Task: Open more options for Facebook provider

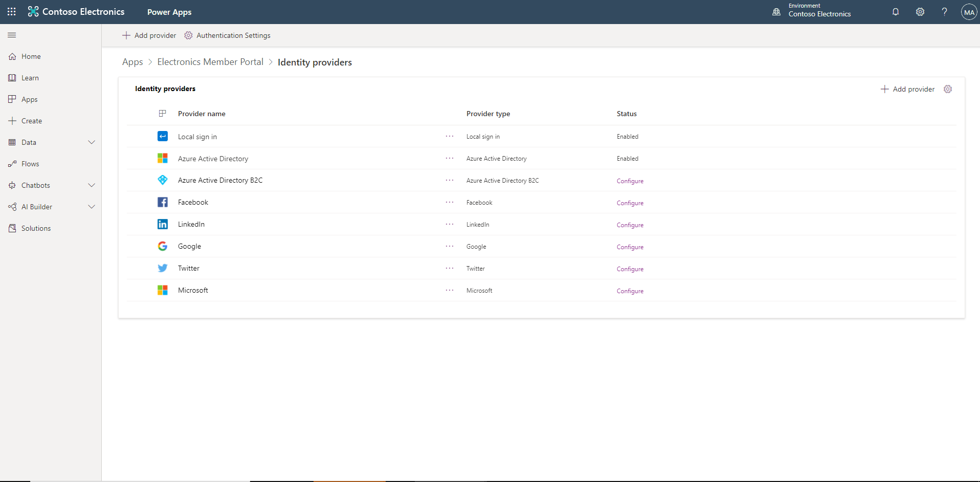Action: coord(450,202)
